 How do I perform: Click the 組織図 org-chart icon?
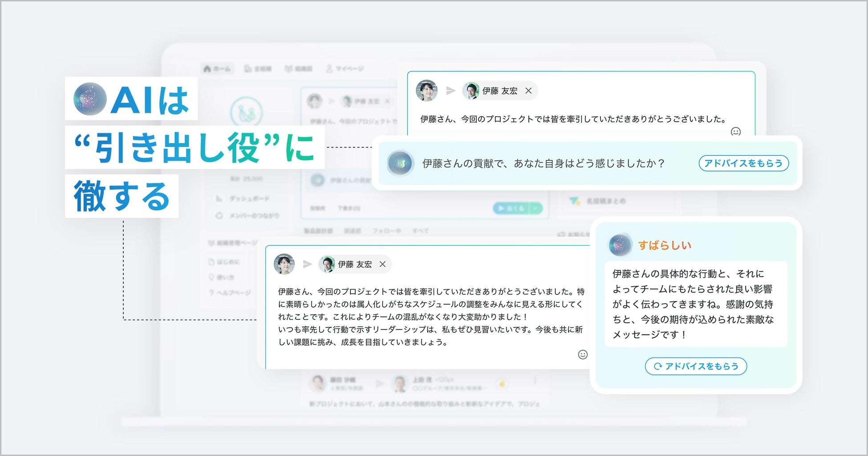click(289, 68)
